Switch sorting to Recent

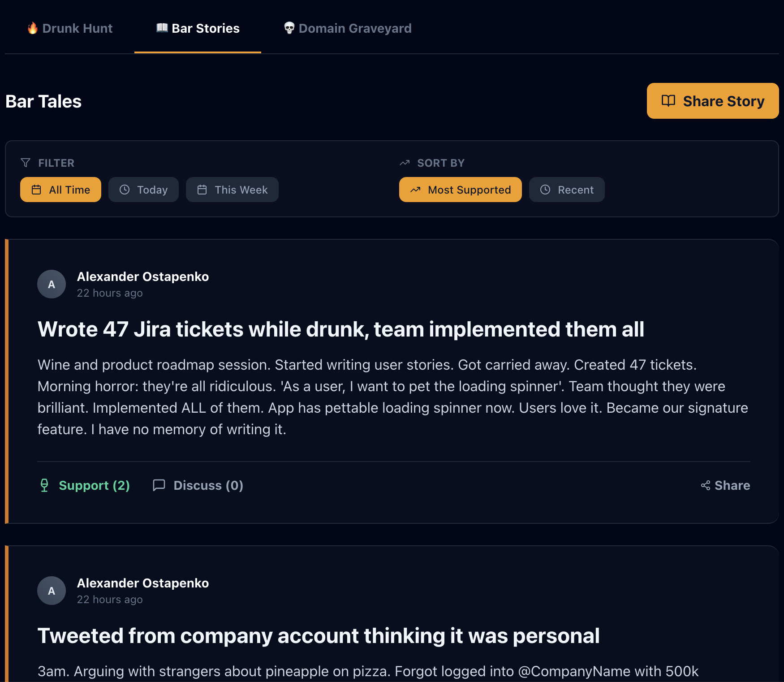[x=567, y=190]
